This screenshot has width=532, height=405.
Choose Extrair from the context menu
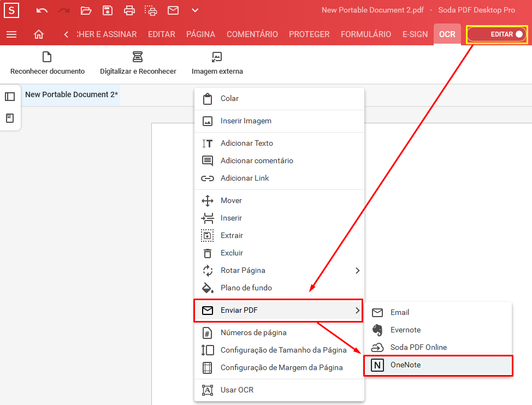[x=279, y=236]
